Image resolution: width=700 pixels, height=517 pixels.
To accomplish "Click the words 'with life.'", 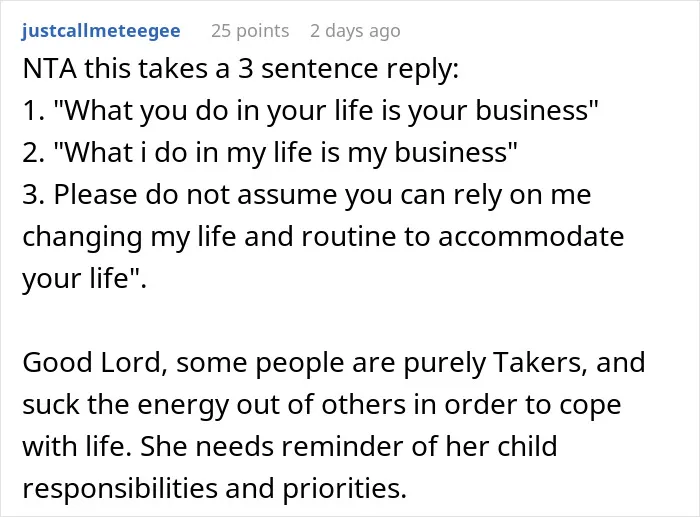I will pyautogui.click(x=77, y=446).
